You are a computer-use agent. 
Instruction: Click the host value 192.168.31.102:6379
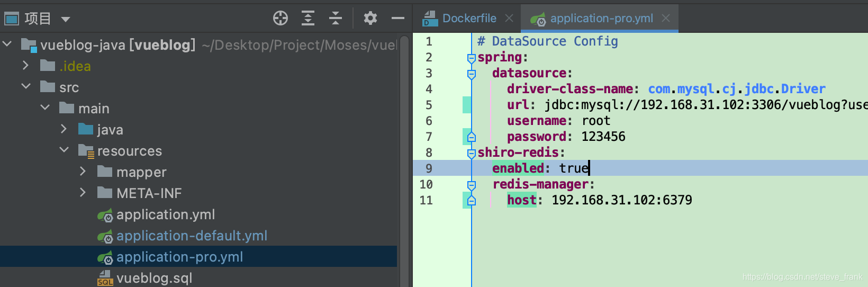point(622,200)
